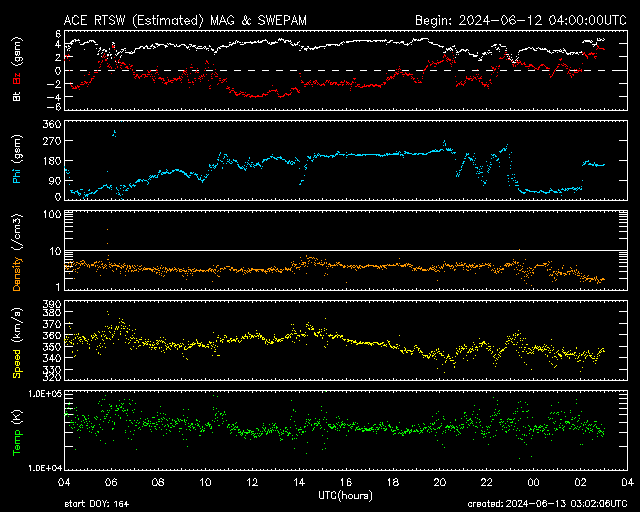Click the '350' tick on the Speed axis

click(52, 347)
